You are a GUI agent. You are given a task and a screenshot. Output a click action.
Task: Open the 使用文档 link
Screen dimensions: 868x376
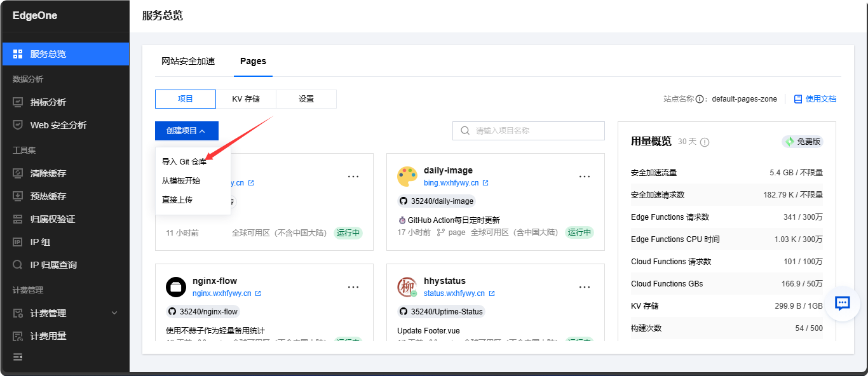815,99
